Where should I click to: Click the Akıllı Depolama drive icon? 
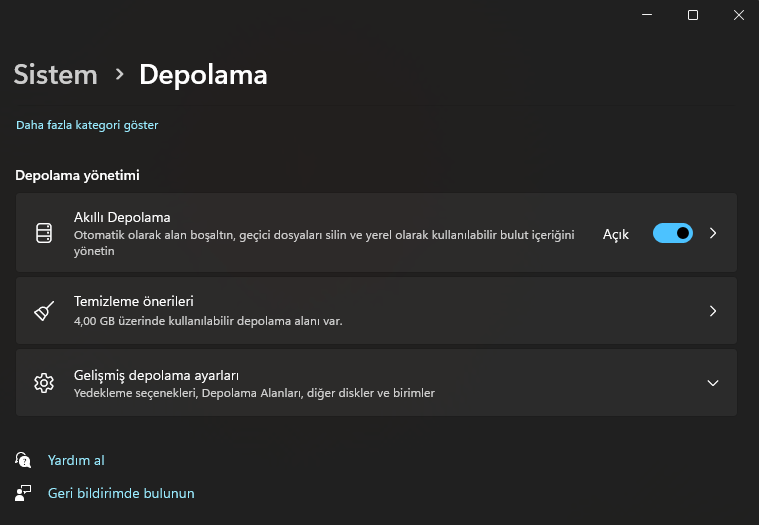coord(43,233)
